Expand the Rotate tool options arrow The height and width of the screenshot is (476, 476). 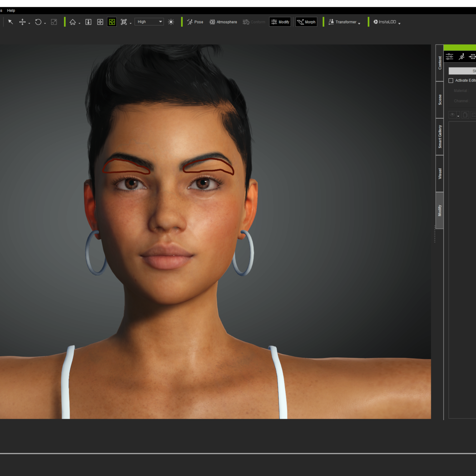[45, 23]
